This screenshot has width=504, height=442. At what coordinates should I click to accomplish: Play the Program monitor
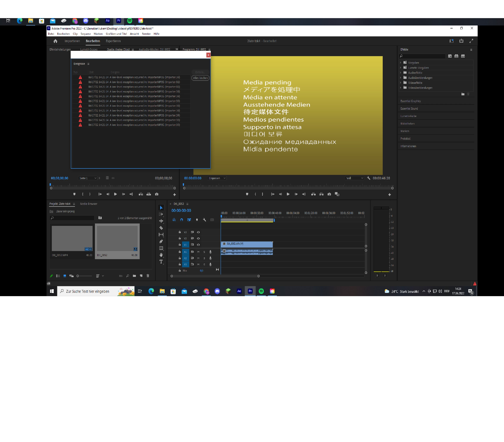(x=288, y=194)
